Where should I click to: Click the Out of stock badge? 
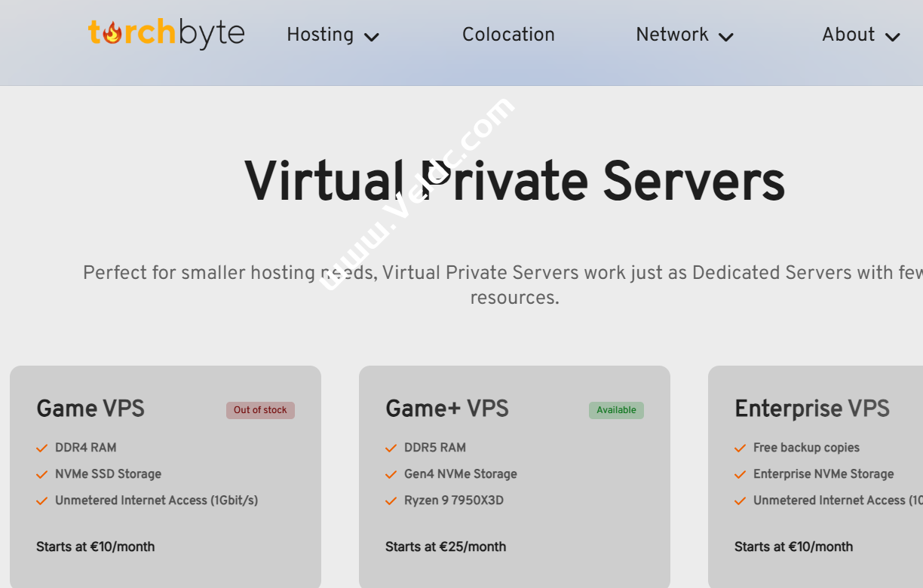260,410
